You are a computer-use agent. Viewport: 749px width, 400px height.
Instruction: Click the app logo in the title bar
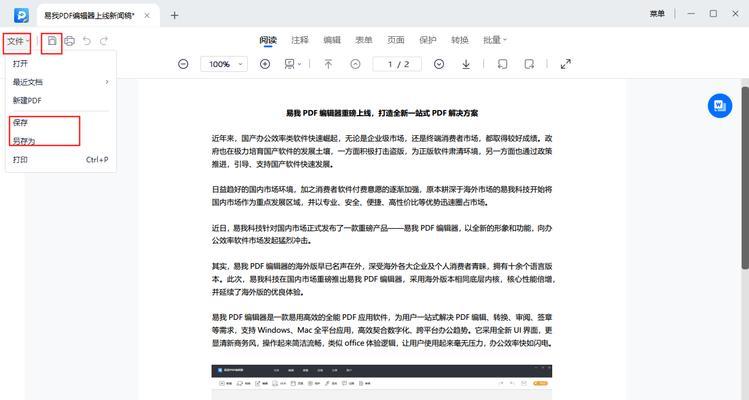pyautogui.click(x=21, y=15)
